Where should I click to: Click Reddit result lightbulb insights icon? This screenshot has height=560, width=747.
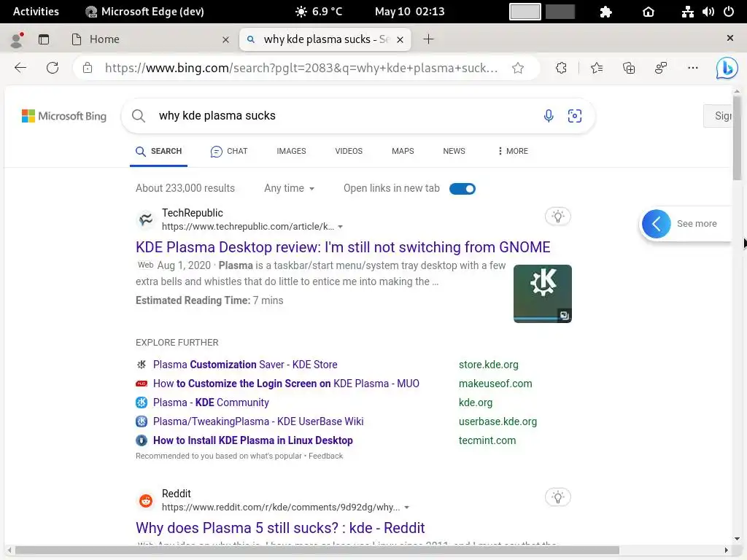558,497
